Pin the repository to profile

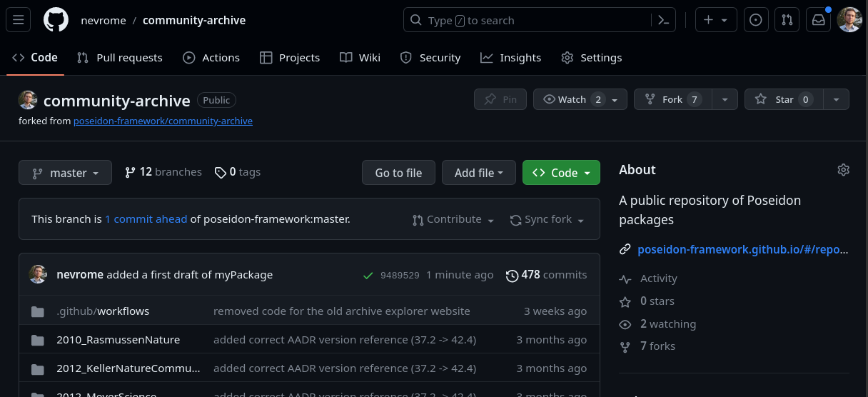[x=500, y=99]
